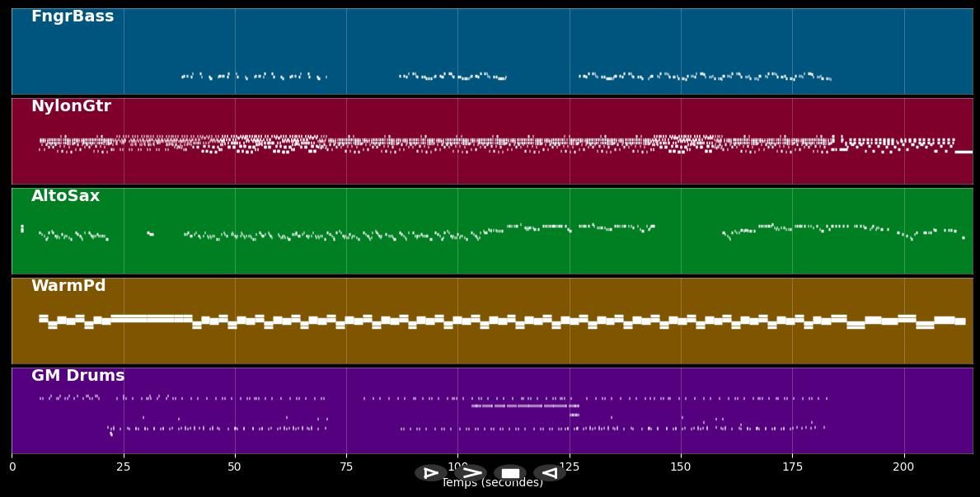The image size is (980, 497).
Task: Jump to the 175 second tick label
Action: pos(792,467)
